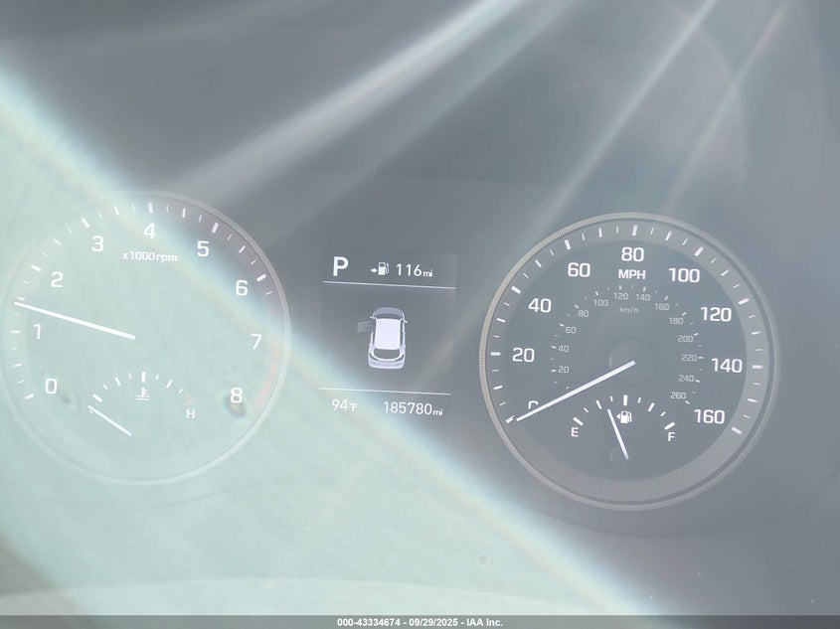Select the P gear indicator
The height and width of the screenshot is (629, 840).
tap(340, 267)
